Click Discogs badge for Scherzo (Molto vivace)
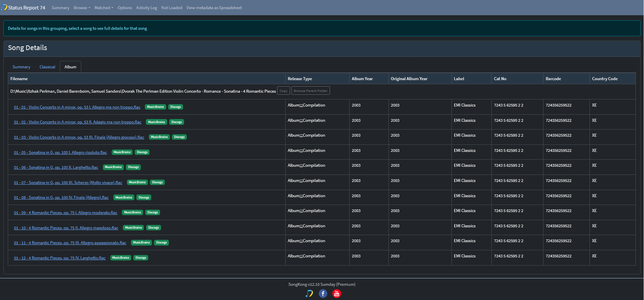This screenshot has width=644, height=300. tap(157, 182)
